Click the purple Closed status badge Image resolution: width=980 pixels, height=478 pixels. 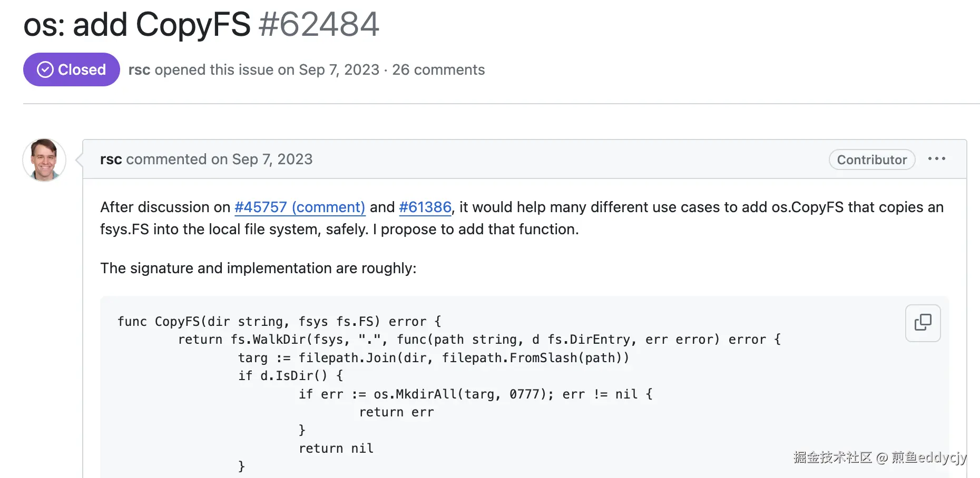72,69
